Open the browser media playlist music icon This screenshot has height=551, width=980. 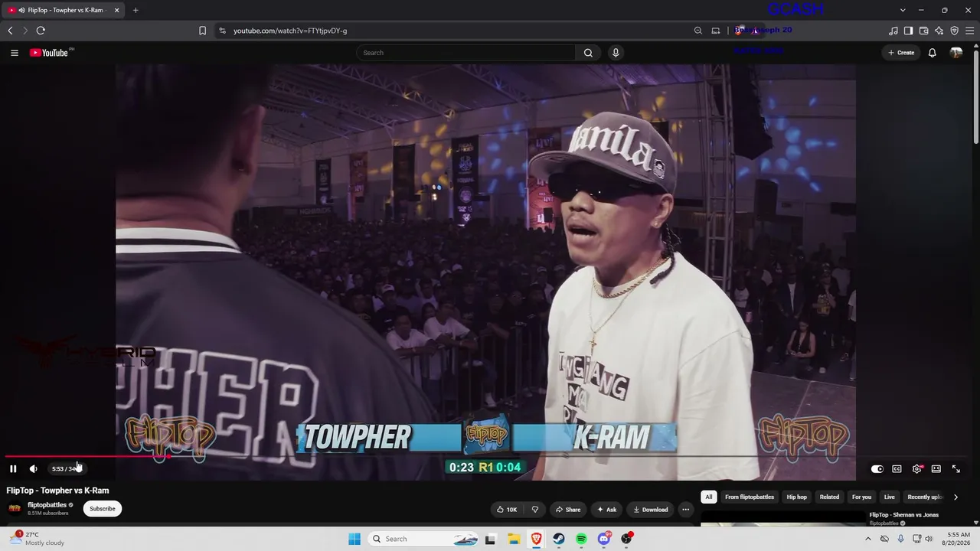pos(893,31)
